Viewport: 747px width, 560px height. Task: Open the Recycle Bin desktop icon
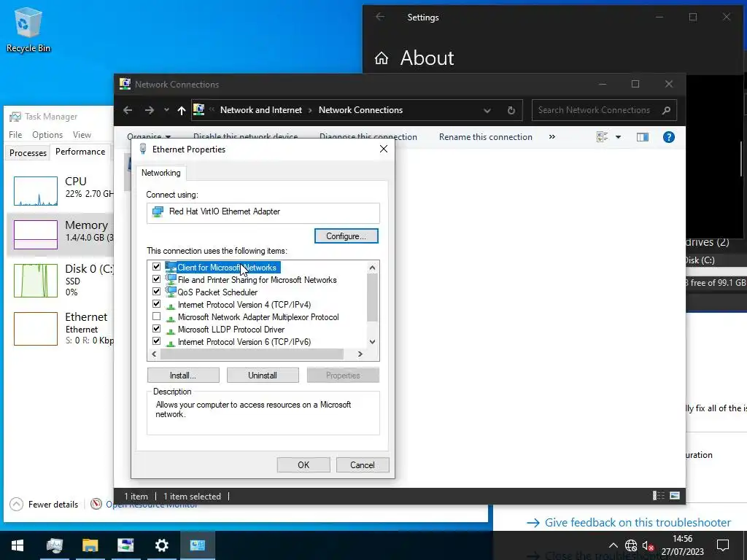pyautogui.click(x=28, y=30)
